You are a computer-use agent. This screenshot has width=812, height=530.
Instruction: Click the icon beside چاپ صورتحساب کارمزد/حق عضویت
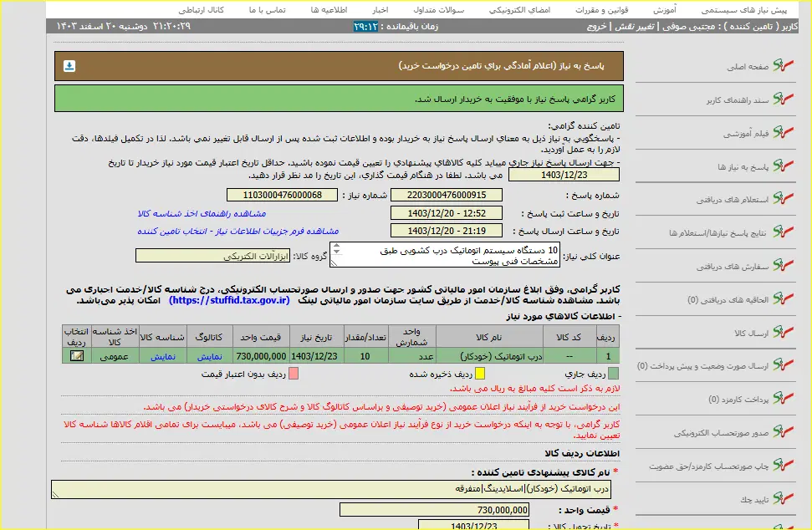point(784,465)
